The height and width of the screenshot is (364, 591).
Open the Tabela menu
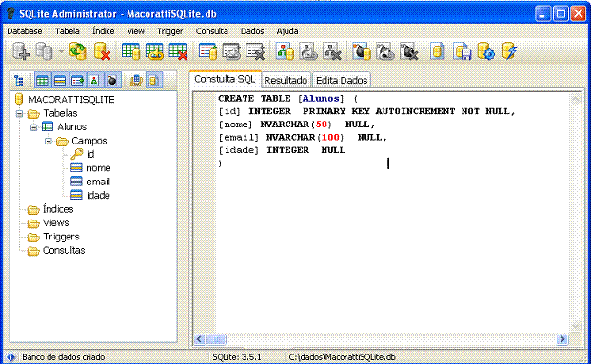[x=68, y=31]
